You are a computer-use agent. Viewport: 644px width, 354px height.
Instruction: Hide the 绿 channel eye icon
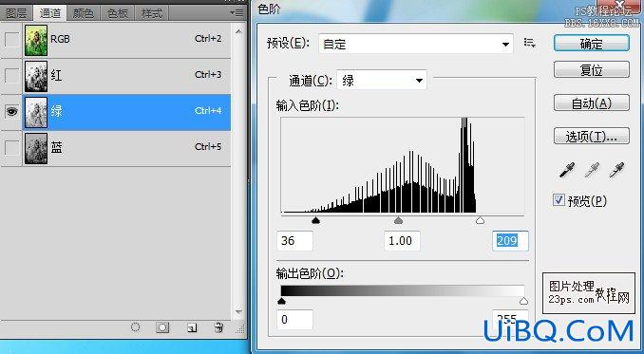11,112
